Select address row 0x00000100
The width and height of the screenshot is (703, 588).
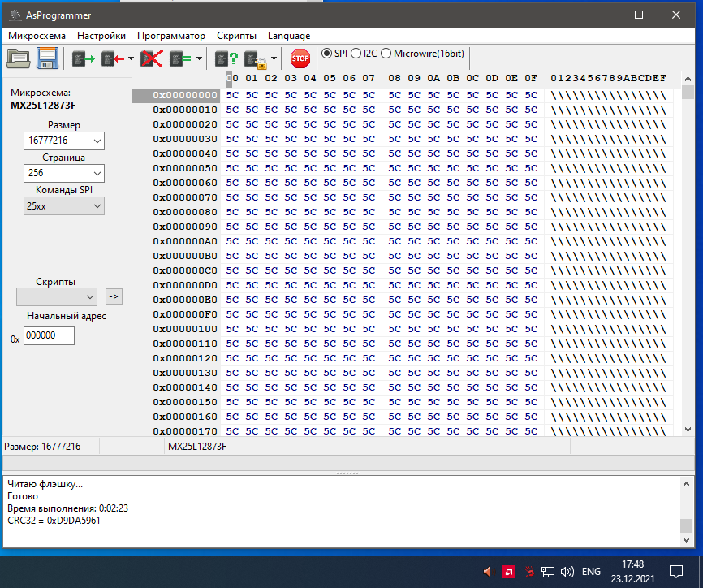[185, 329]
